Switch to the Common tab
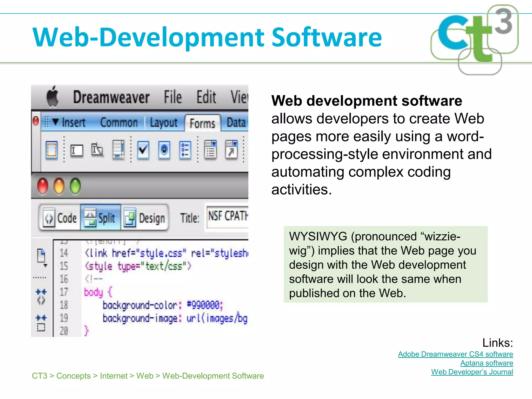Viewport: 532px width, 399px height. pos(119,122)
